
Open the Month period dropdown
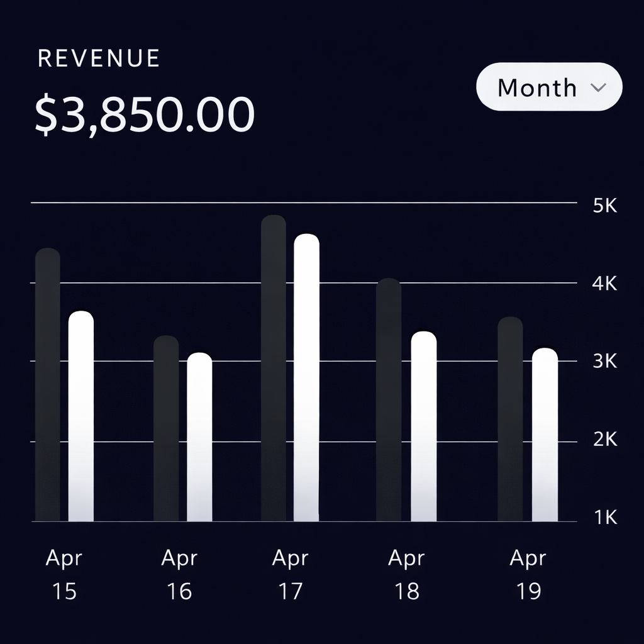pyautogui.click(x=548, y=87)
